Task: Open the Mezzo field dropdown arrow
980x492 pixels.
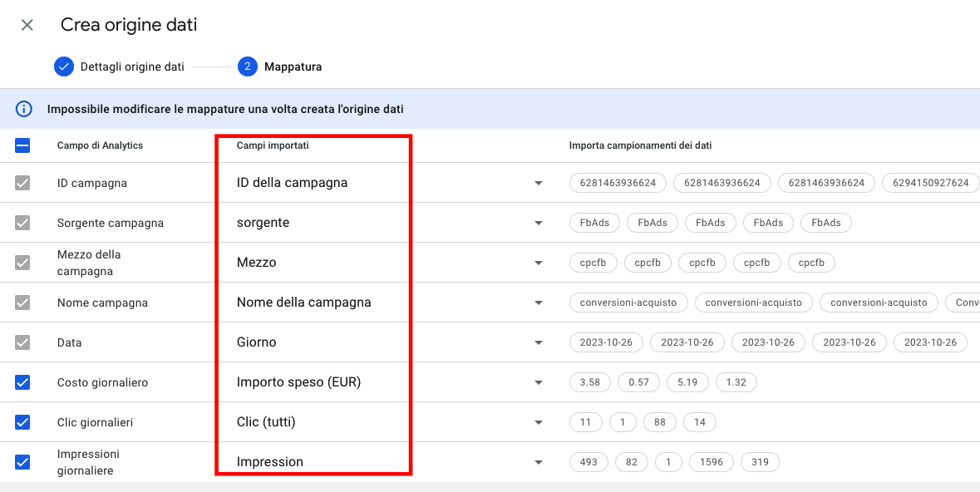Action: tap(538, 263)
